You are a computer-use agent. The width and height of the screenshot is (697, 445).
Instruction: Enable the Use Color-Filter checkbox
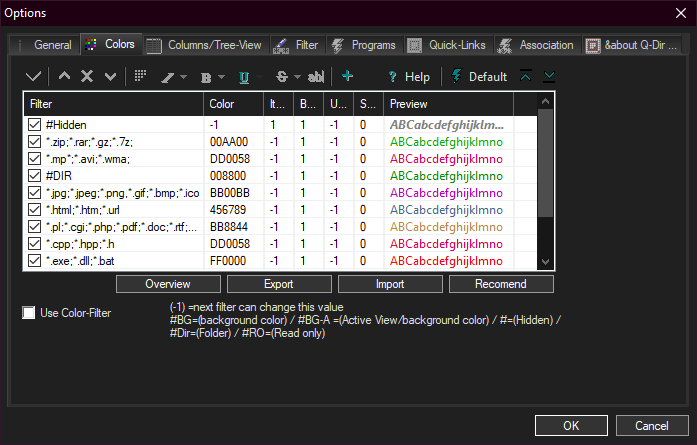[x=29, y=313]
